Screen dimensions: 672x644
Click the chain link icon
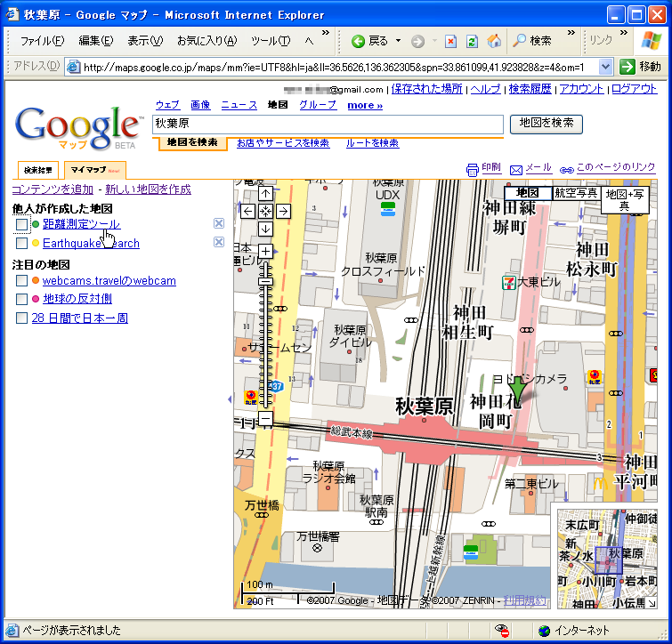pyautogui.click(x=567, y=171)
